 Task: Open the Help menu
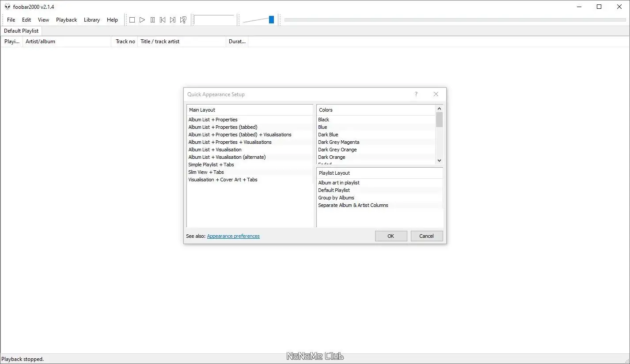[112, 20]
